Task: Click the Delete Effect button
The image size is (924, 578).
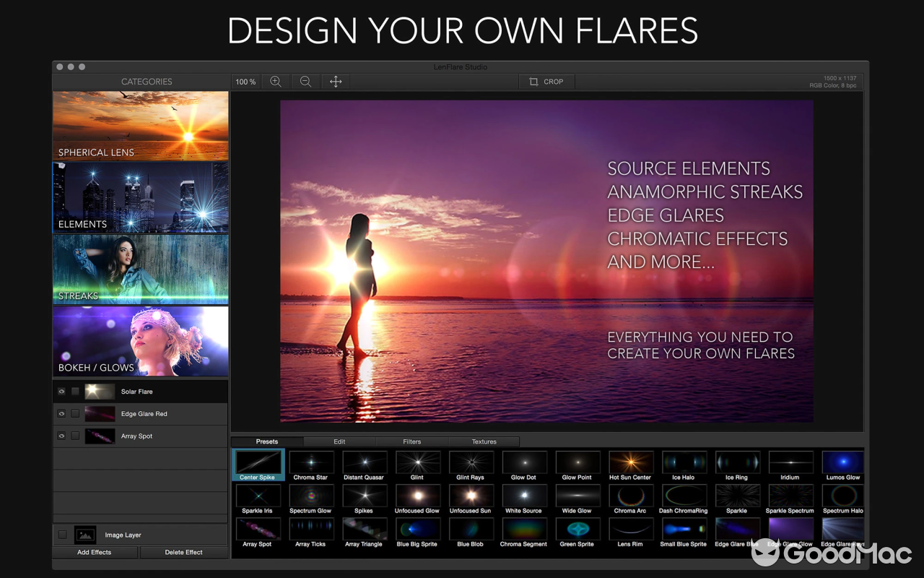Action: tap(184, 552)
